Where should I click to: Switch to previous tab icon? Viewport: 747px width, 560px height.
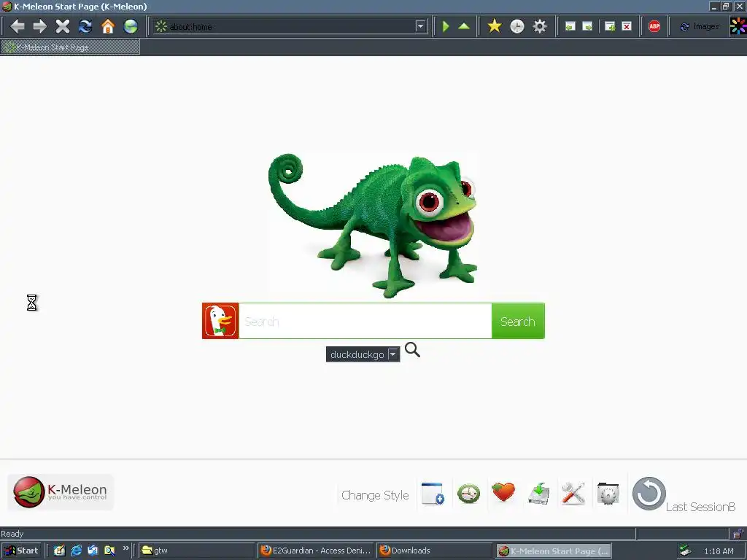click(570, 27)
